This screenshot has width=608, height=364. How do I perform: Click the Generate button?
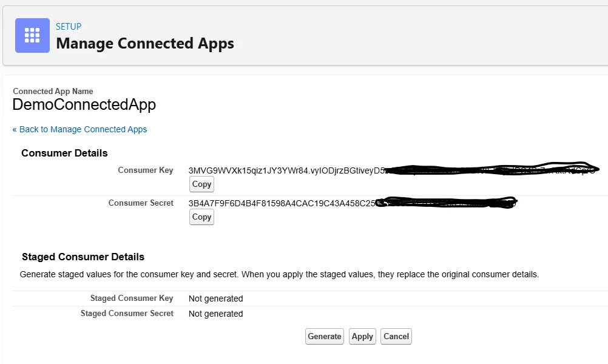click(x=325, y=337)
